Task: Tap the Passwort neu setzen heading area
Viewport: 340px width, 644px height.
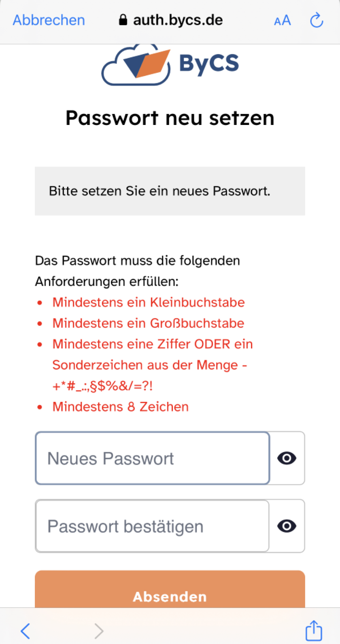Action: point(170,118)
